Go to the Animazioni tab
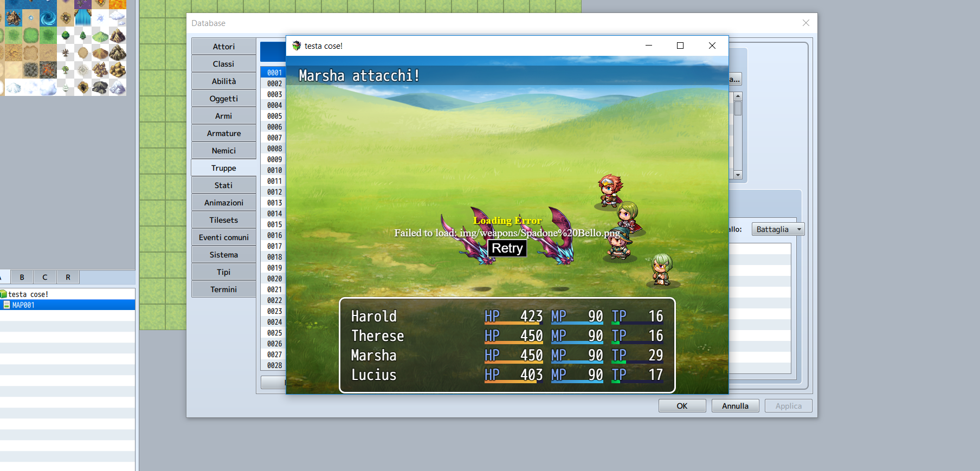Viewport: 980px width, 471px height. [x=224, y=203]
